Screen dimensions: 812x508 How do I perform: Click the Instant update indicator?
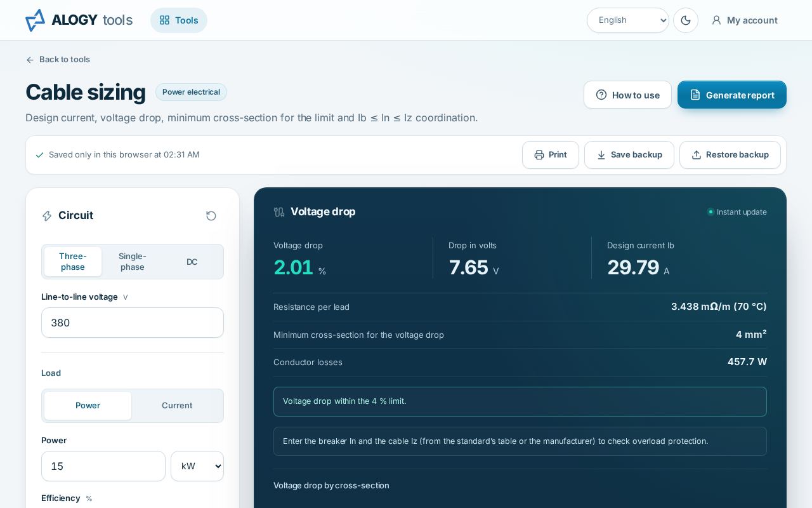tap(737, 212)
